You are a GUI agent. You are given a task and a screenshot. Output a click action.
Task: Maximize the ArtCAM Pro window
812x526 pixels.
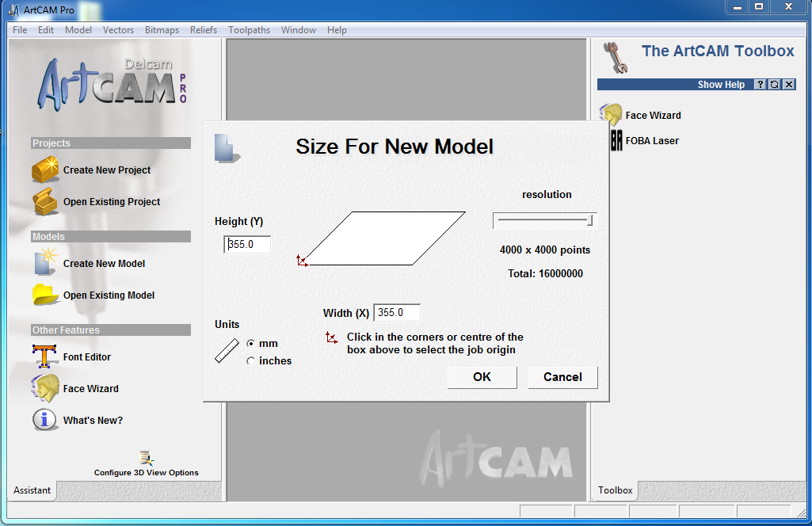tap(759, 6)
